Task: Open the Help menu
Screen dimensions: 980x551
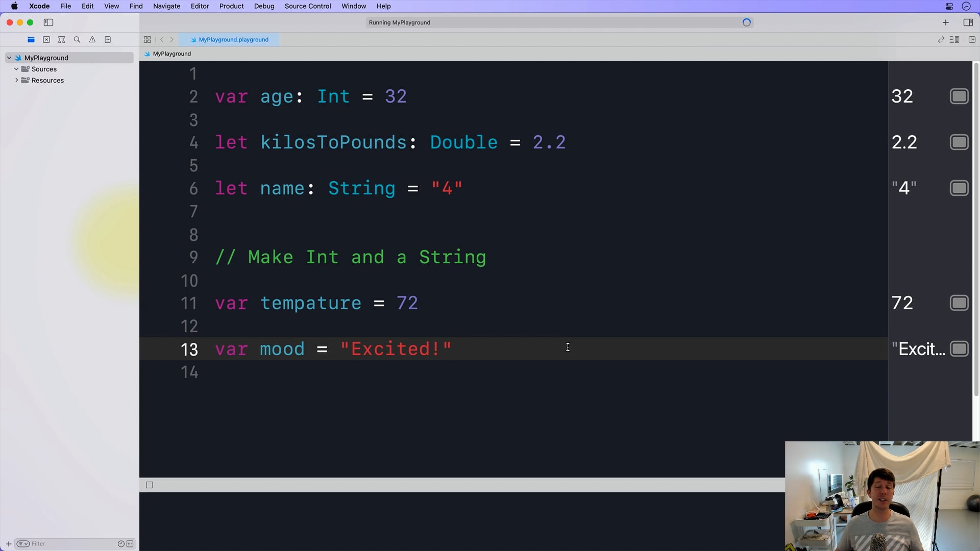Action: tap(384, 6)
